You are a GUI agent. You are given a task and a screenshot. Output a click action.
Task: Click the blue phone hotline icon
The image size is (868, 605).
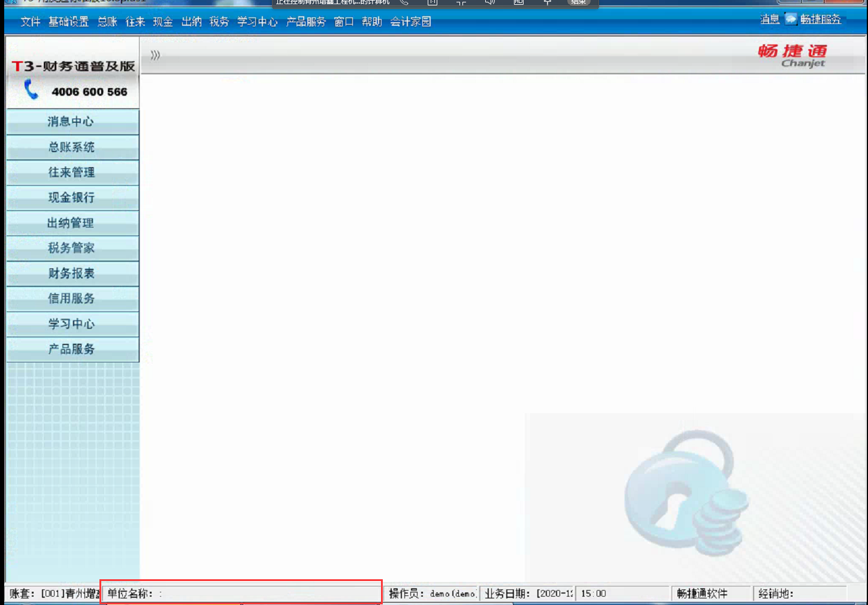(x=31, y=90)
